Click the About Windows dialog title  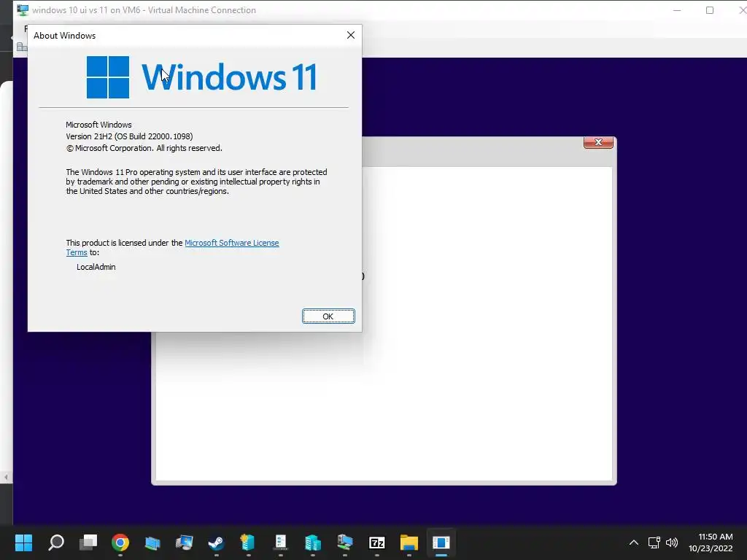(x=64, y=36)
